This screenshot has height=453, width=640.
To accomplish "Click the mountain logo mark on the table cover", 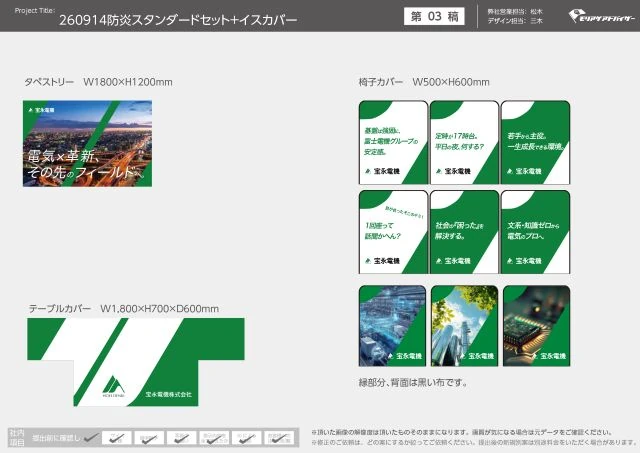I will [113, 386].
